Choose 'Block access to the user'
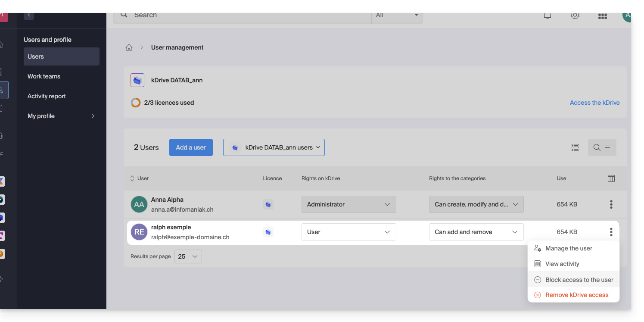This screenshot has width=644, height=322. [x=579, y=280]
